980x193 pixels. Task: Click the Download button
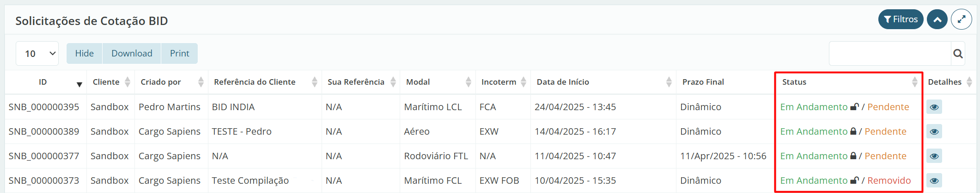132,54
